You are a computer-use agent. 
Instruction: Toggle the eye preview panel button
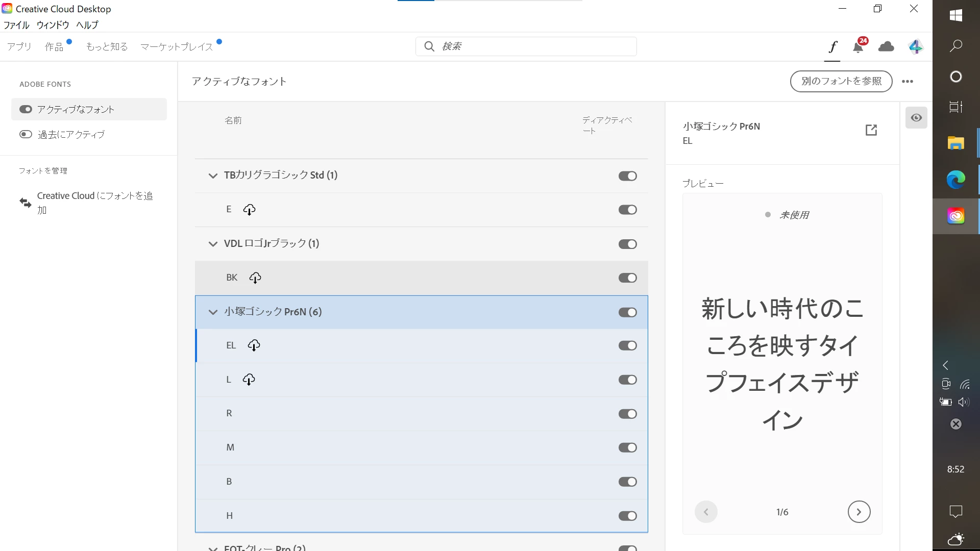coord(916,118)
